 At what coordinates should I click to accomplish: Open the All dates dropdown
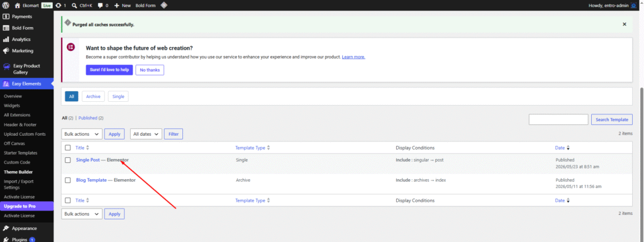146,134
